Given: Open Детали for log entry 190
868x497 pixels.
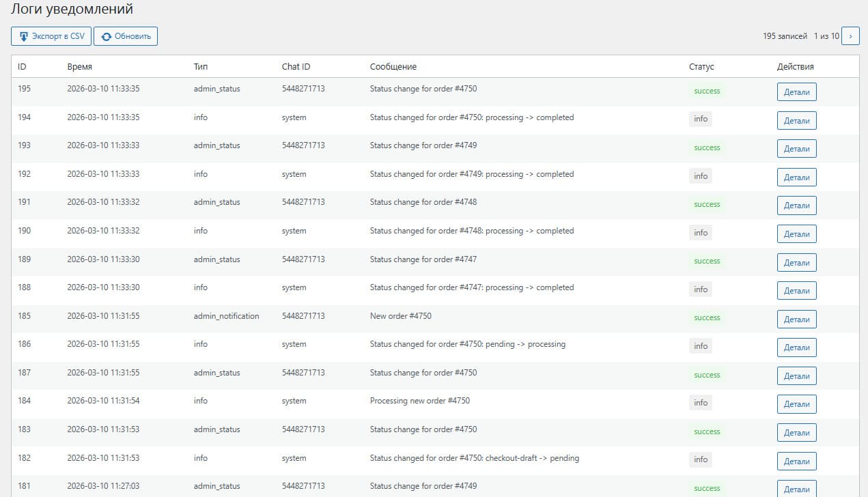Looking at the screenshot, I should tap(796, 234).
